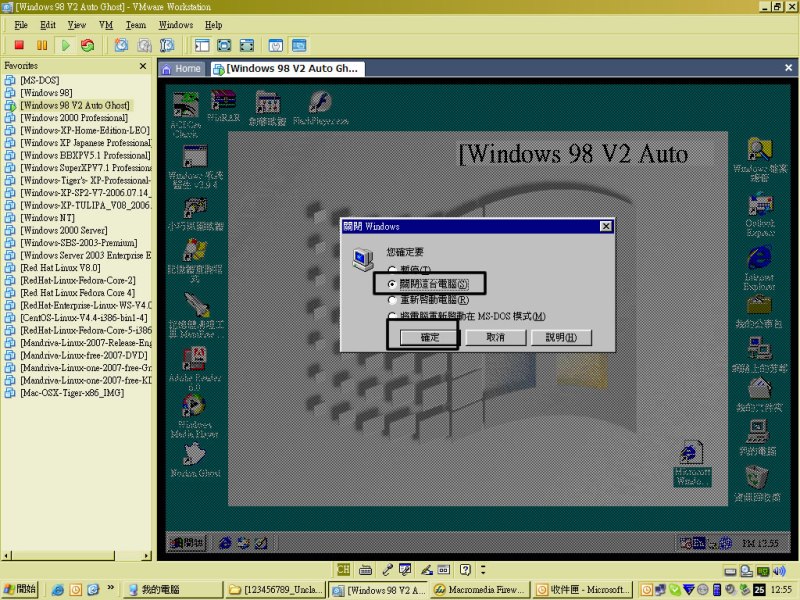Image resolution: width=800 pixels, height=600 pixels.
Task: Choose the 重新啟動電腦(R) restart radio option
Action: tap(428, 300)
